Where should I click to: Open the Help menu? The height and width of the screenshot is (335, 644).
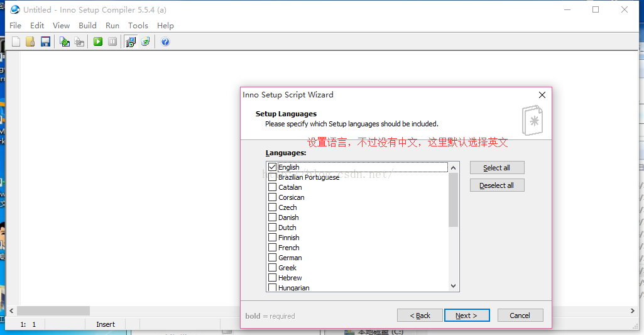[165, 26]
